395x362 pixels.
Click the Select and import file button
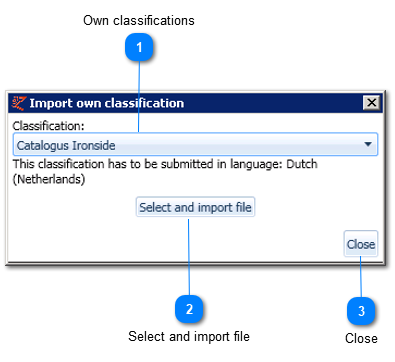pos(195,207)
